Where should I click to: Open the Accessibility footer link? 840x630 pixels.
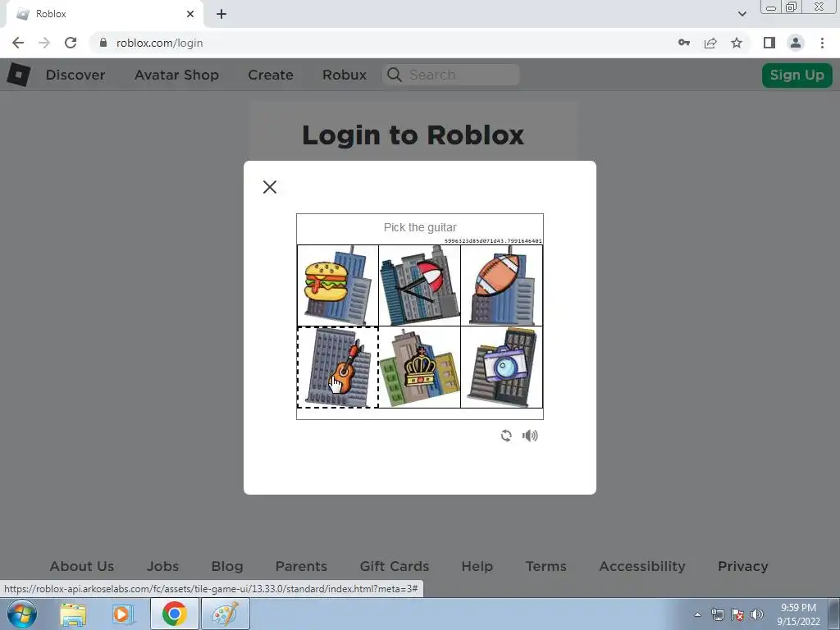pos(642,566)
